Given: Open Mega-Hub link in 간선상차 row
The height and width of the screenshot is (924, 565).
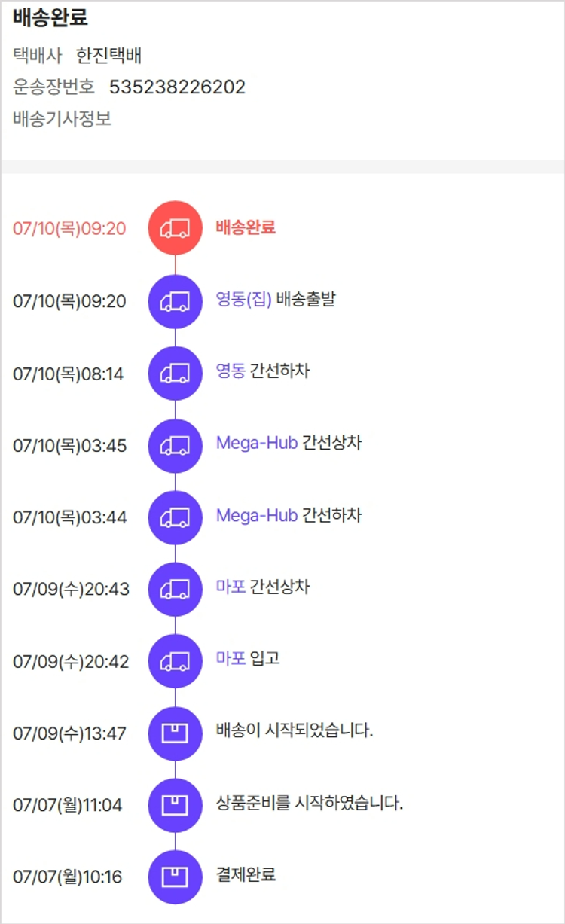Looking at the screenshot, I should click(256, 443).
